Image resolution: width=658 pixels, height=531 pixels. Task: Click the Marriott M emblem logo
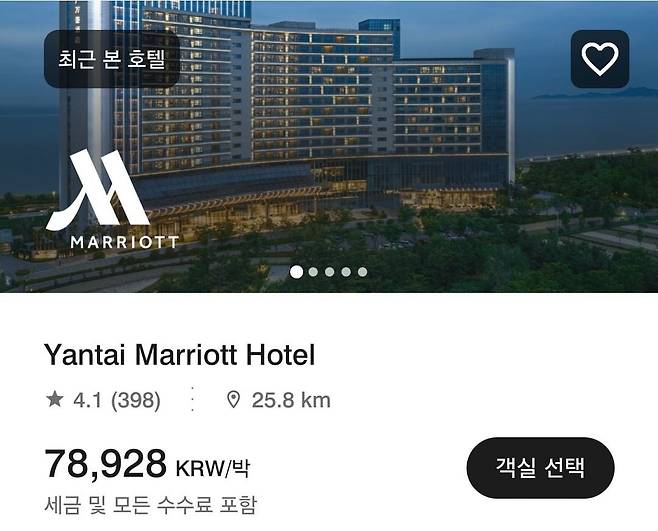(x=98, y=190)
